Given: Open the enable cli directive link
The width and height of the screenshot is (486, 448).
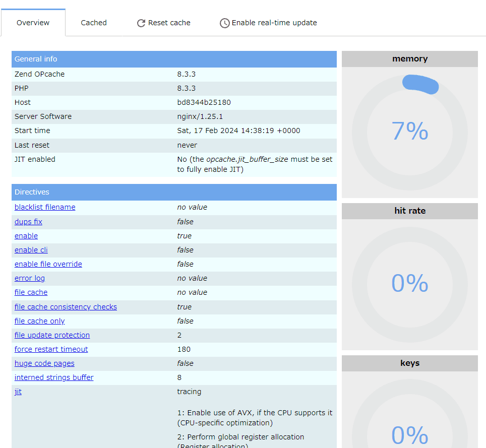Looking at the screenshot, I should pos(31,250).
